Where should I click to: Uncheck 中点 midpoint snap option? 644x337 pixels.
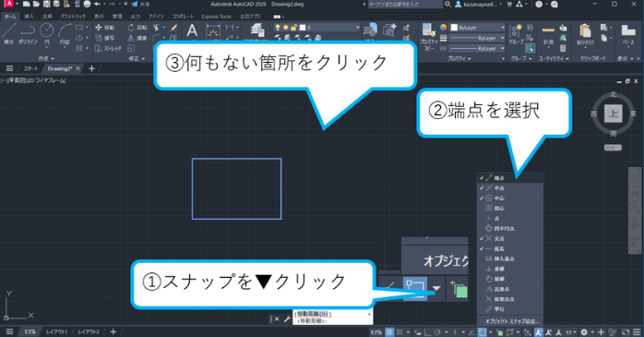point(509,187)
